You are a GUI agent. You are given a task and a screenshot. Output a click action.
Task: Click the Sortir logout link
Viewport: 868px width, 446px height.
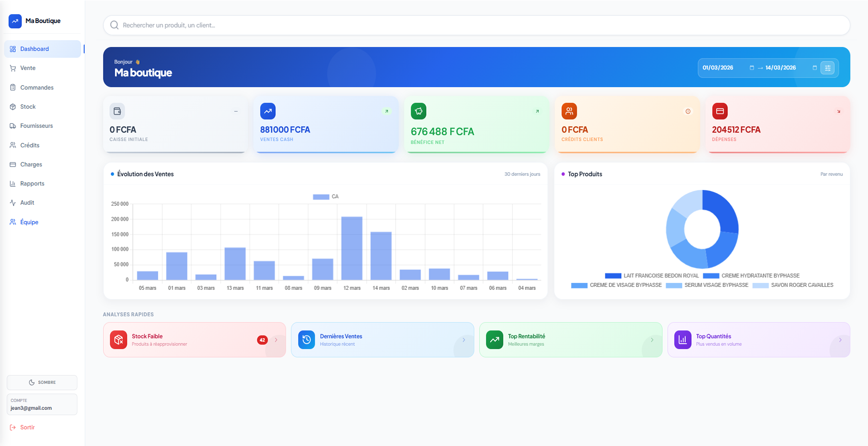27,427
